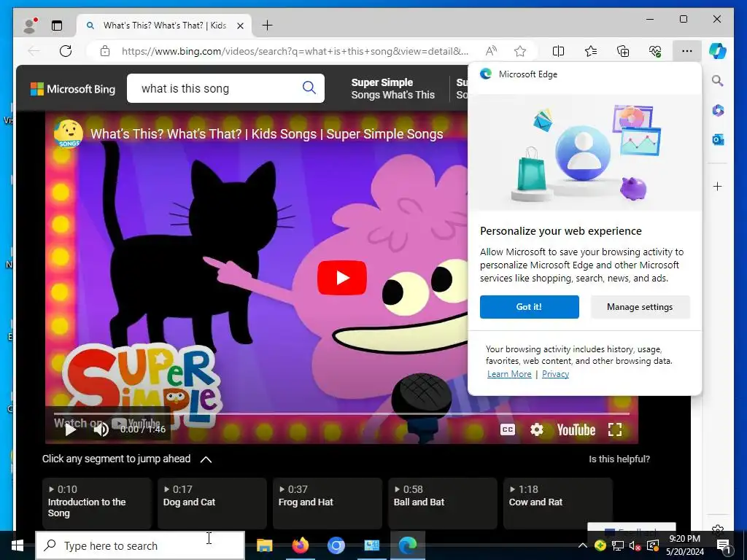Click 'Manage settings' button
The height and width of the screenshot is (560, 747).
click(x=640, y=307)
